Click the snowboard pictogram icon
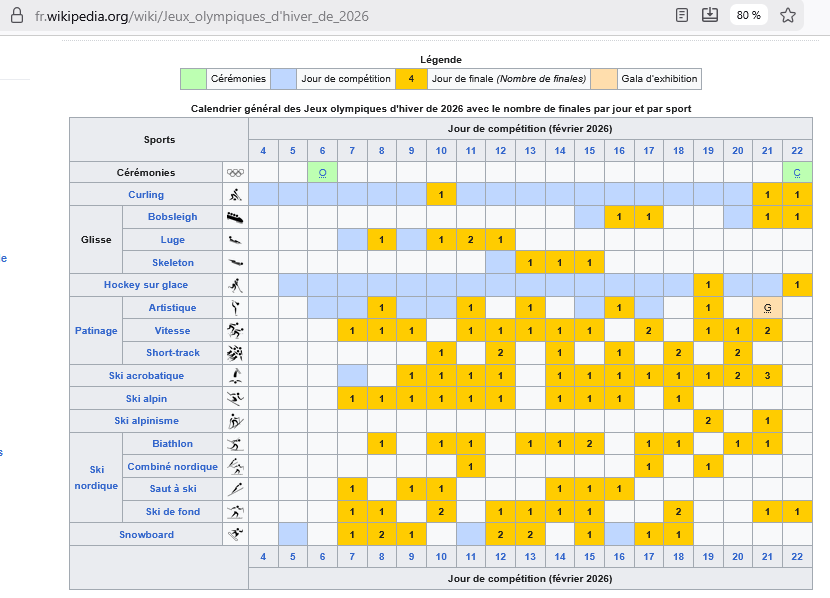This screenshot has height=598, width=830. (x=235, y=535)
